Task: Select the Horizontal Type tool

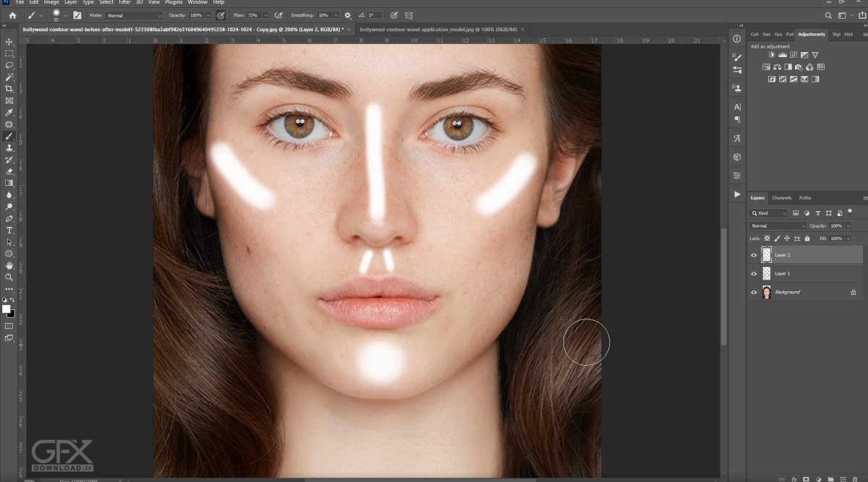Action: 9,230
